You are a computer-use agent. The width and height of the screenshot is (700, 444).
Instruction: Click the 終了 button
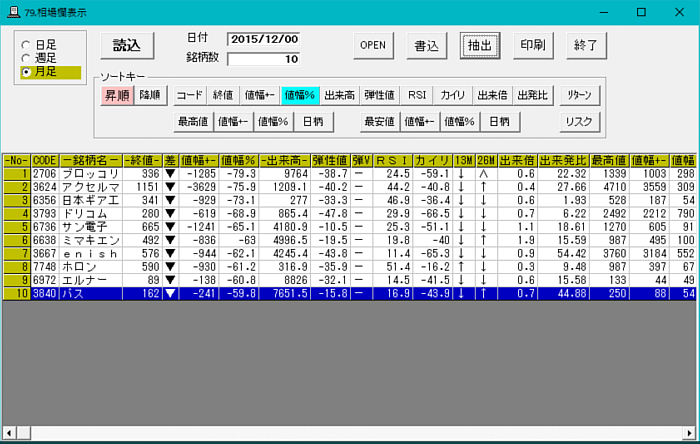pos(586,46)
